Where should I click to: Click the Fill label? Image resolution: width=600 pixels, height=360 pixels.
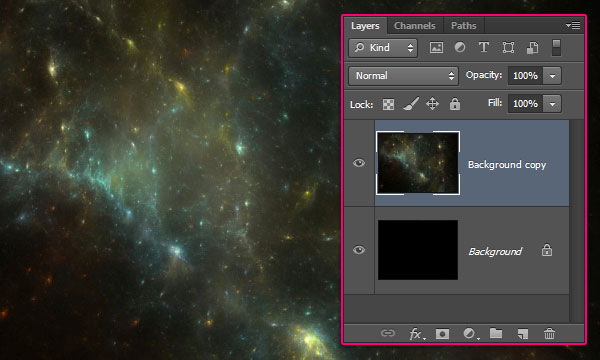[495, 103]
